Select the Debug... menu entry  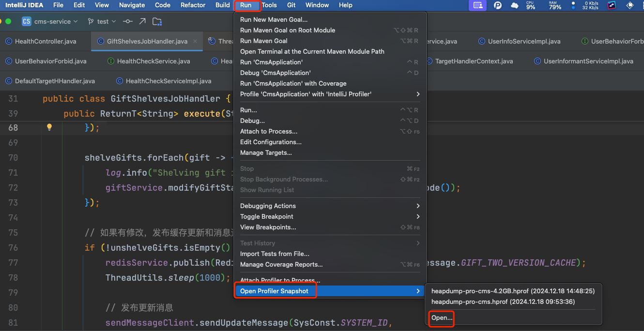330,120
